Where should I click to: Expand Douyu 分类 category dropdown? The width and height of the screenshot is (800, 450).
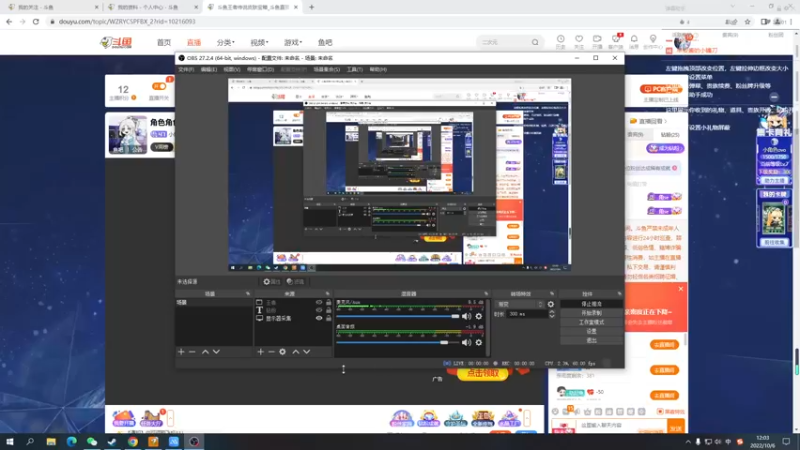pos(225,42)
